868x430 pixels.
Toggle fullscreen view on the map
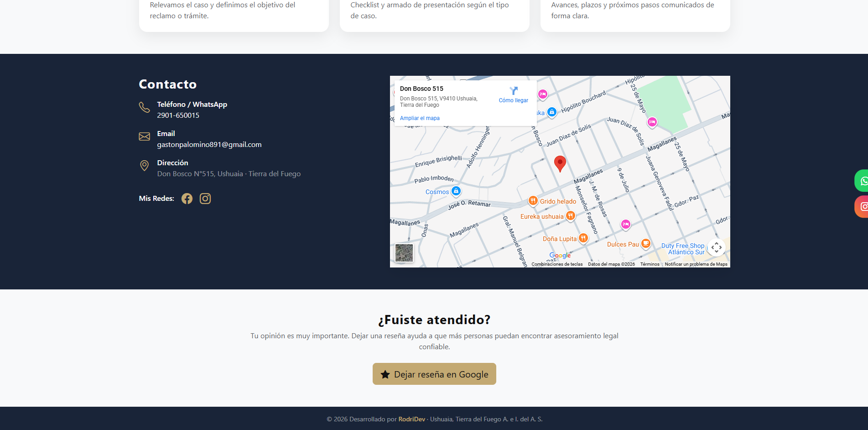(x=716, y=247)
